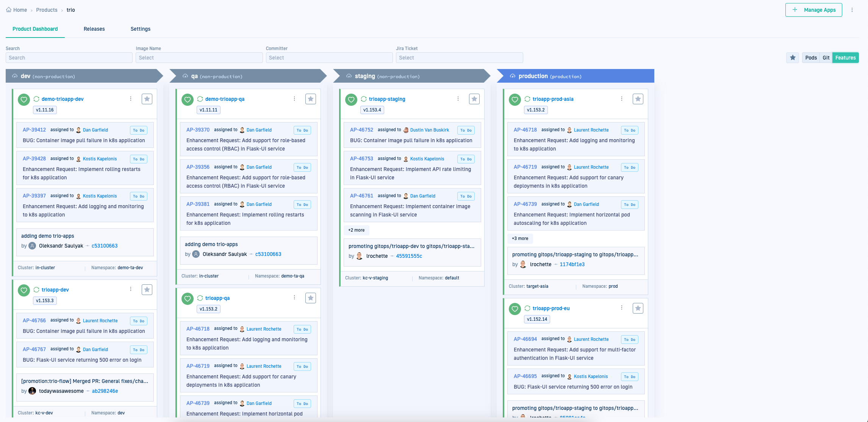Open commit link c53100663 in demo-trioapp-dev
This screenshot has width=868, height=422.
tap(105, 246)
